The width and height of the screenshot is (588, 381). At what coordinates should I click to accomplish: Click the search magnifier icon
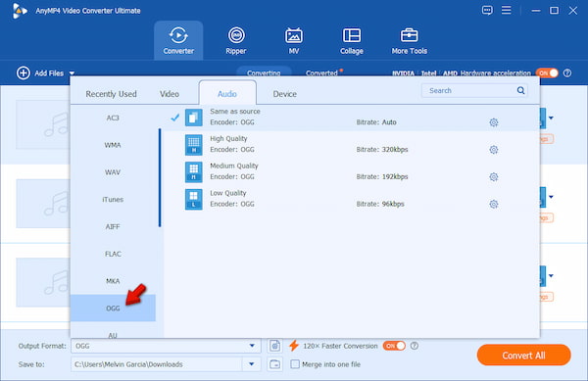[521, 90]
